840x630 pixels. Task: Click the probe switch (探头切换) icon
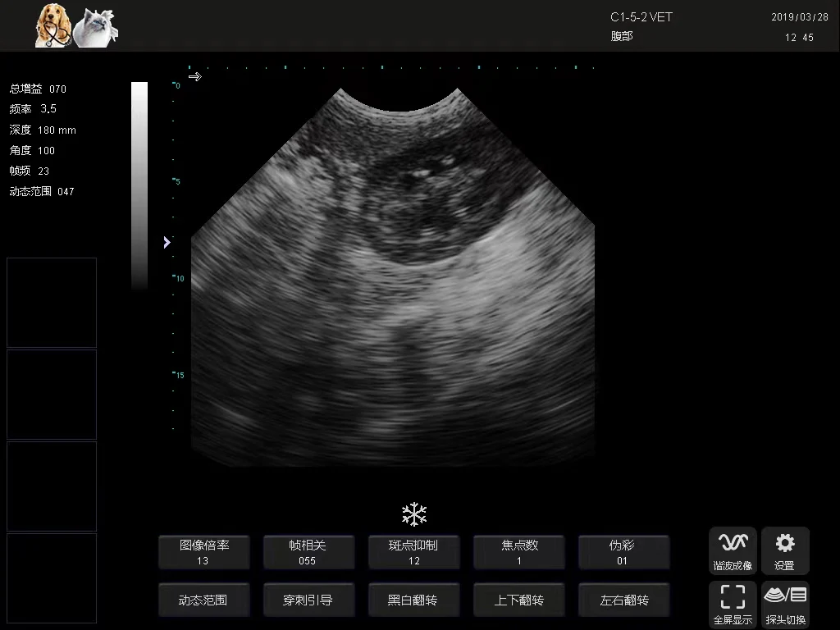[x=785, y=605]
